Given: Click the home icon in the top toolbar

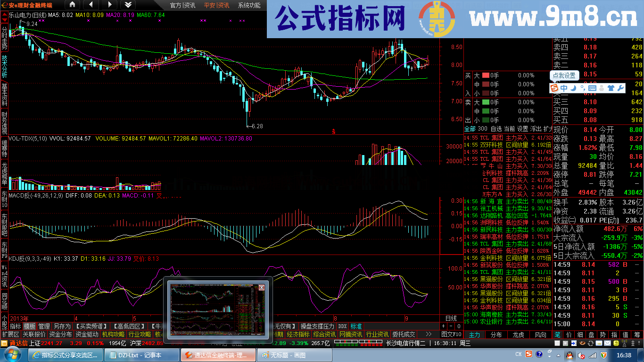Looking at the screenshot, I should point(72,6).
